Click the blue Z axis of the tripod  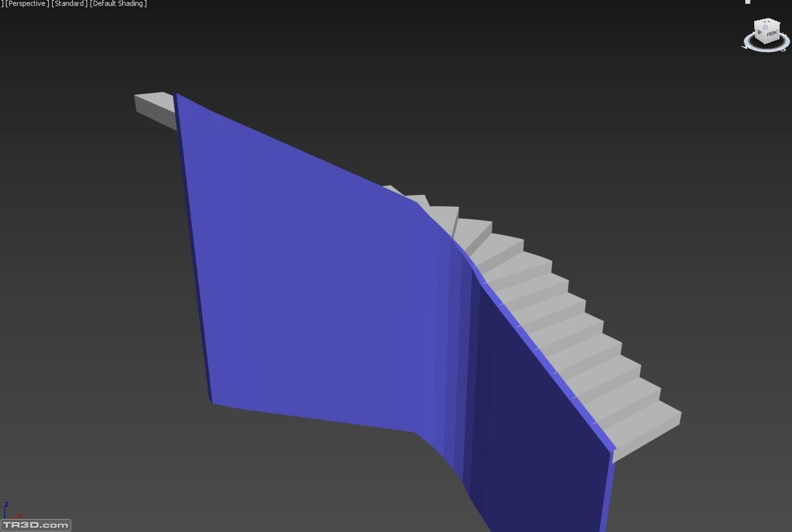click(x=6, y=509)
